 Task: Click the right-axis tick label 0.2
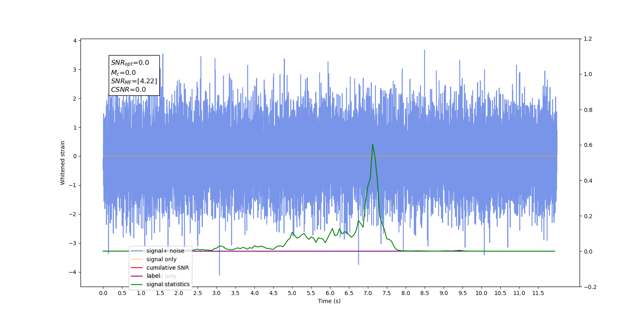point(588,216)
